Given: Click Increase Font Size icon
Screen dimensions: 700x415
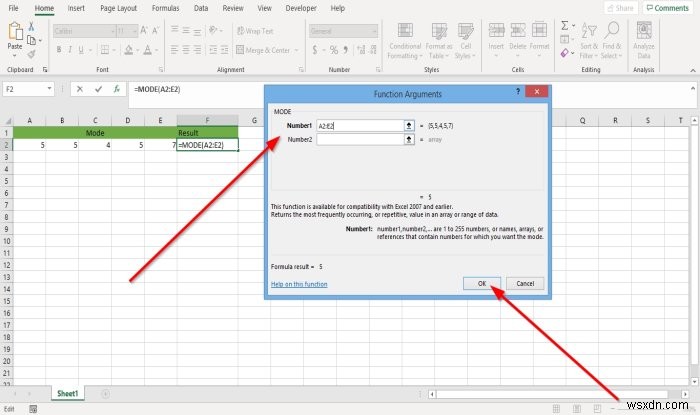Looking at the screenshot, I should (x=144, y=30).
